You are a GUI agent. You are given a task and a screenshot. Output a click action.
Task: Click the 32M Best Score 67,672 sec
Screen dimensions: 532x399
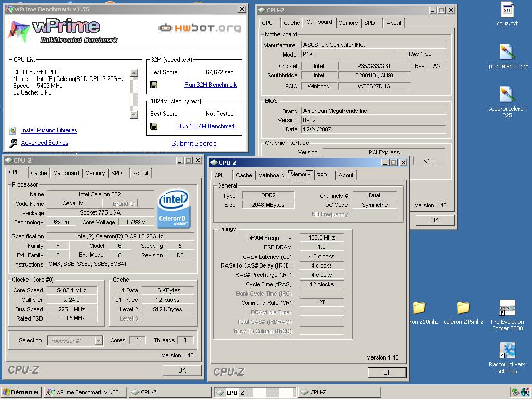coord(220,72)
